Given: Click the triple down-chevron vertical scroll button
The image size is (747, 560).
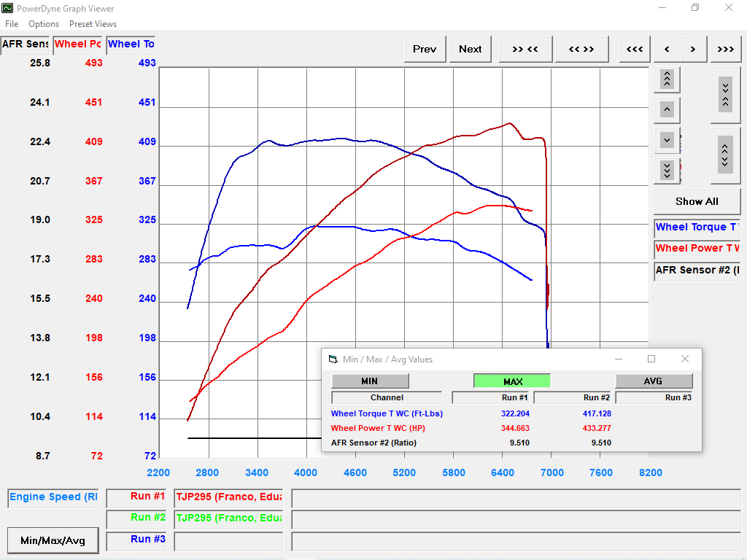Looking at the screenshot, I should (667, 170).
